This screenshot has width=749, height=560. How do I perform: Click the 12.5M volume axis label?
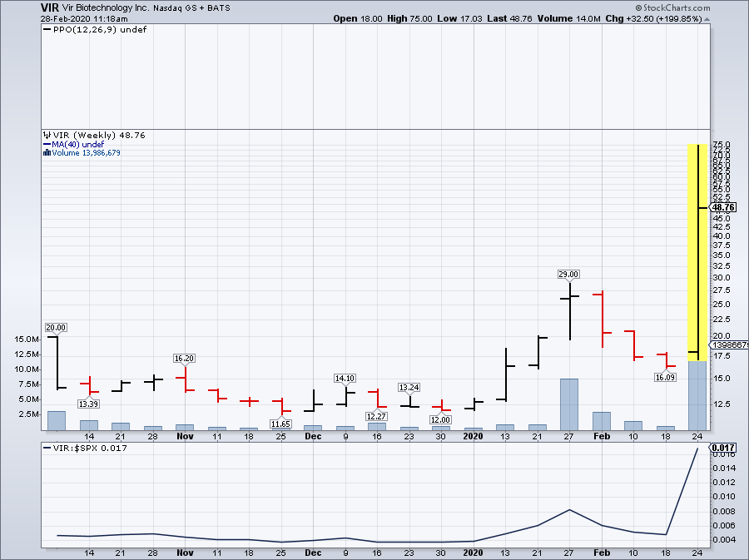click(27, 354)
